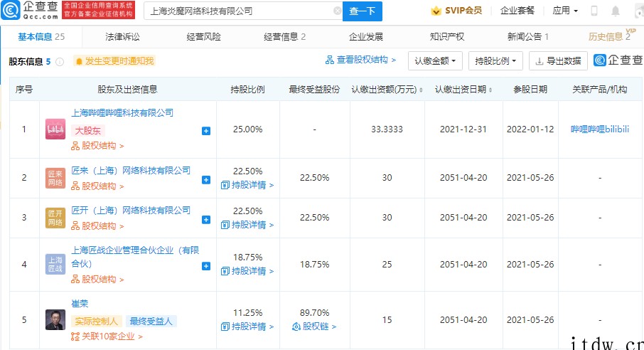Screen dimensions: 644x350
Task: Open 持股详情 in the 匠开 row
Action: tap(247, 225)
